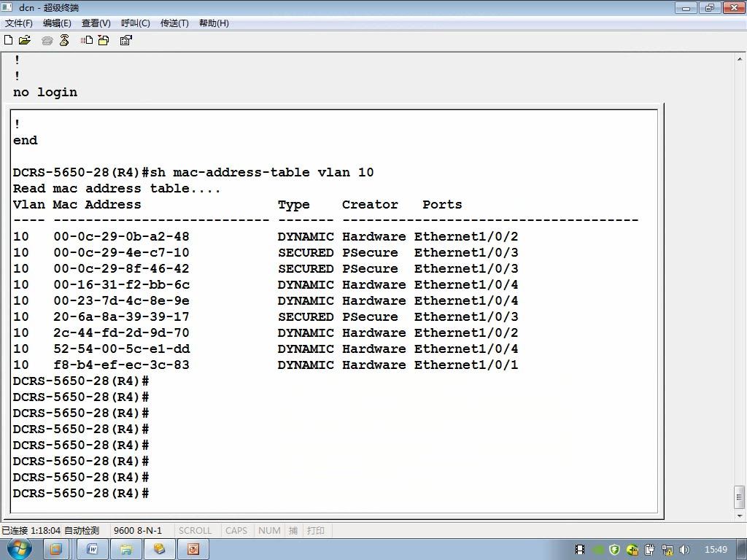This screenshot has width=747, height=560.
Task: Click the CAPS status indicator
Action: [x=236, y=531]
